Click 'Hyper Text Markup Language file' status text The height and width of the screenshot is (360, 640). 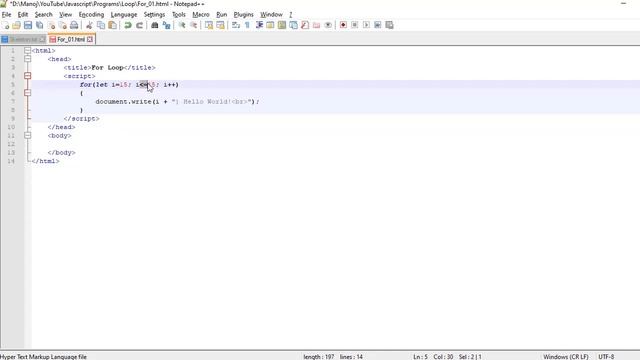pyautogui.click(x=43, y=357)
